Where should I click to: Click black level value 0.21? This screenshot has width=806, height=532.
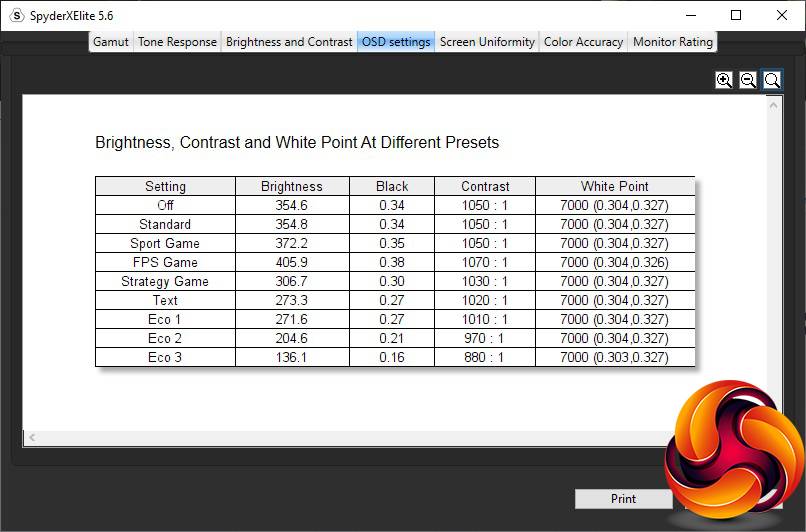click(392, 338)
